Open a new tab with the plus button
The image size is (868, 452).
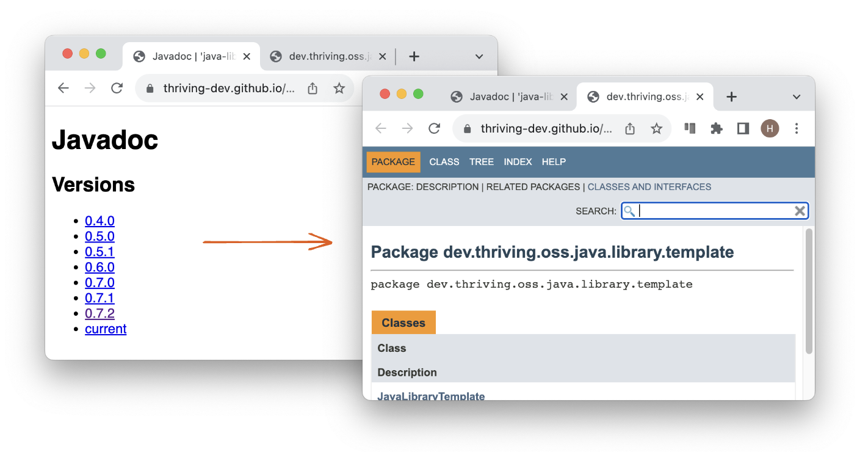pyautogui.click(x=731, y=96)
